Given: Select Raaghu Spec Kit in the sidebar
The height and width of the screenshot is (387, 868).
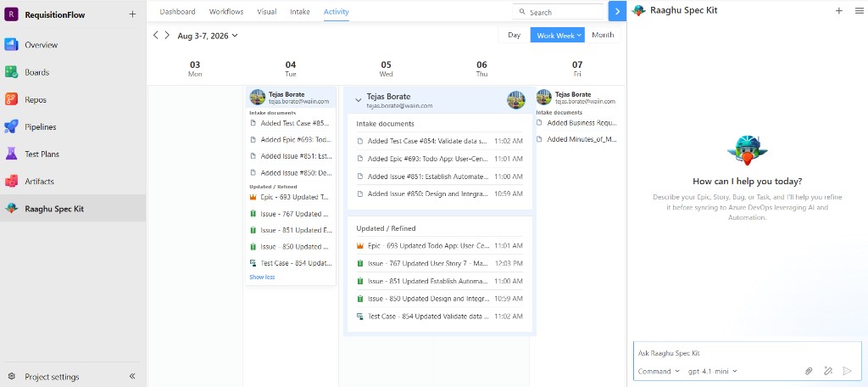Looking at the screenshot, I should tap(73, 209).
